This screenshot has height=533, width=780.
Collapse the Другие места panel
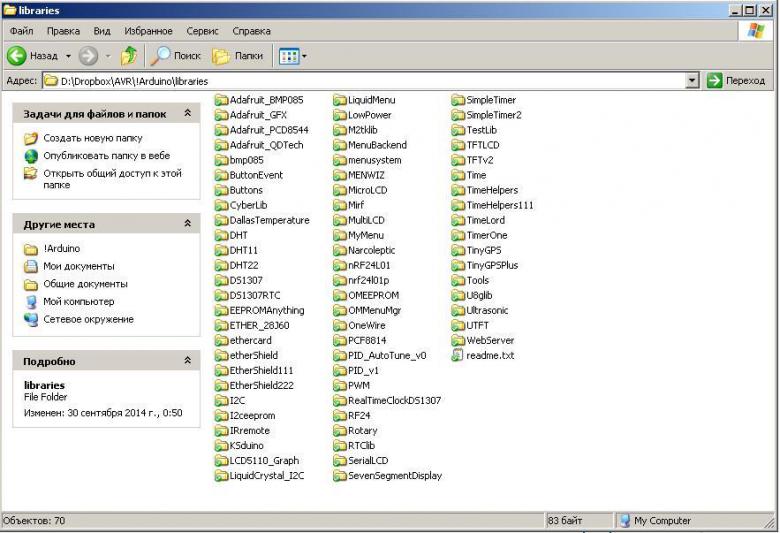pyautogui.click(x=188, y=223)
